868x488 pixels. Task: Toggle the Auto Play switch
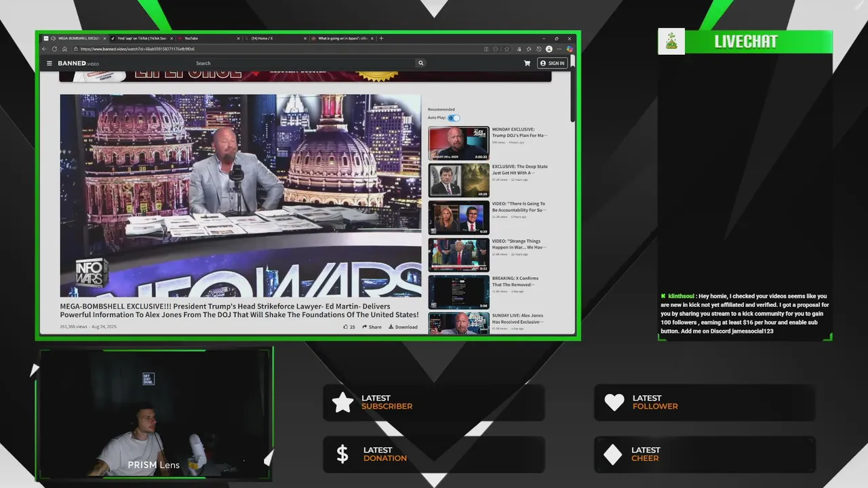coord(454,118)
